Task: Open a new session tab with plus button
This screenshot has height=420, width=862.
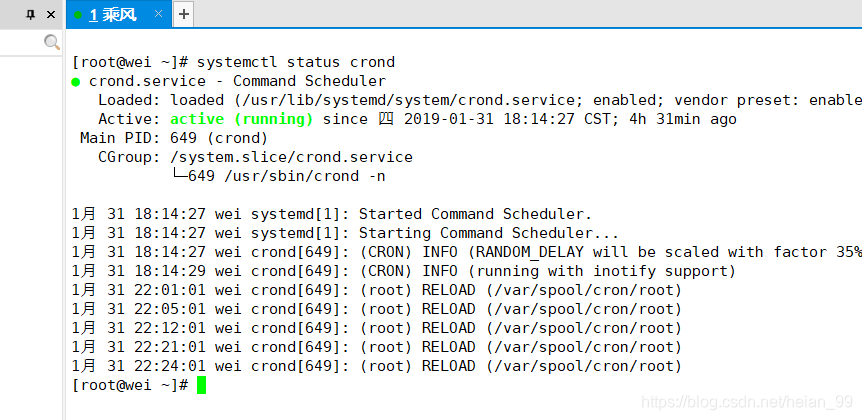Action: pos(184,14)
